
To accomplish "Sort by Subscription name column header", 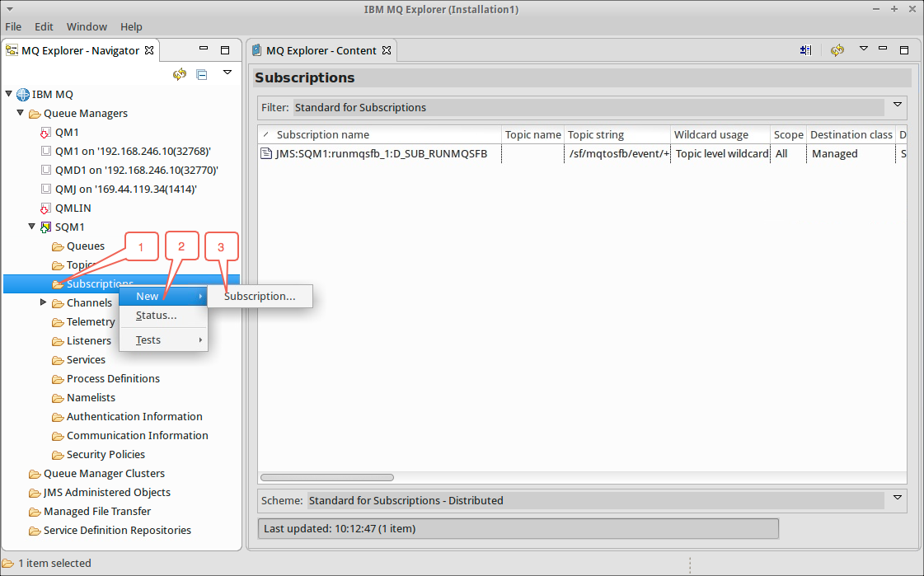I will tap(380, 135).
